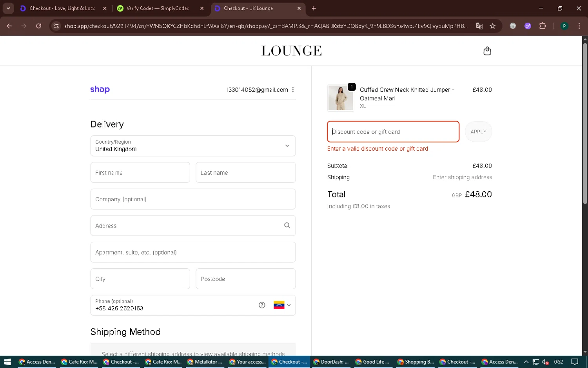Click the muted volume tray icon
588x368 pixels.
pyautogui.click(x=545, y=362)
